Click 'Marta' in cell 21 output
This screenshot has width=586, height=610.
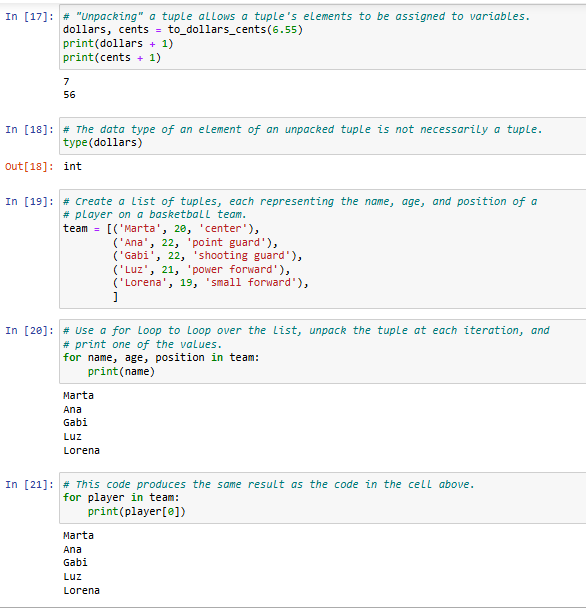[78, 536]
